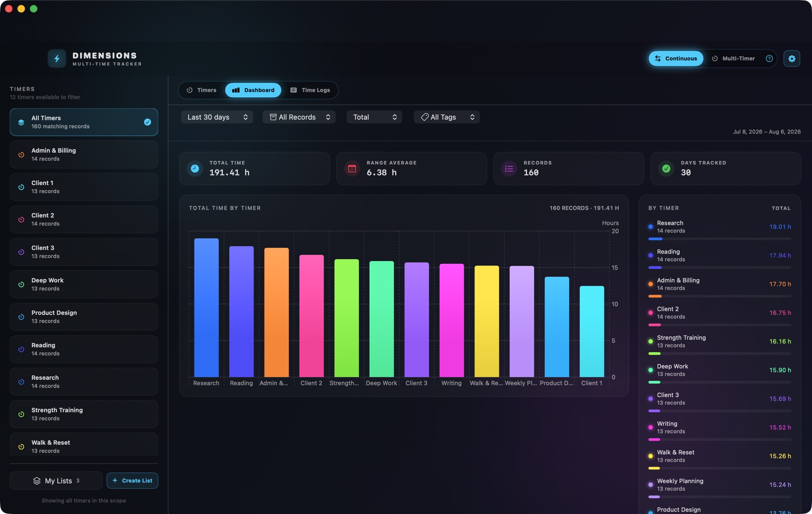Toggle the All Timers selected checkmark
This screenshot has height=514, width=812.
pos(148,122)
